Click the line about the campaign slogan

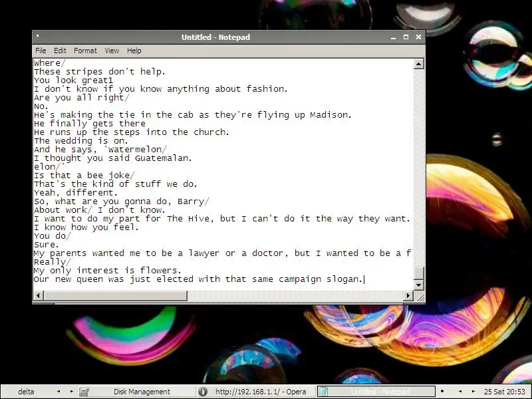(x=198, y=279)
